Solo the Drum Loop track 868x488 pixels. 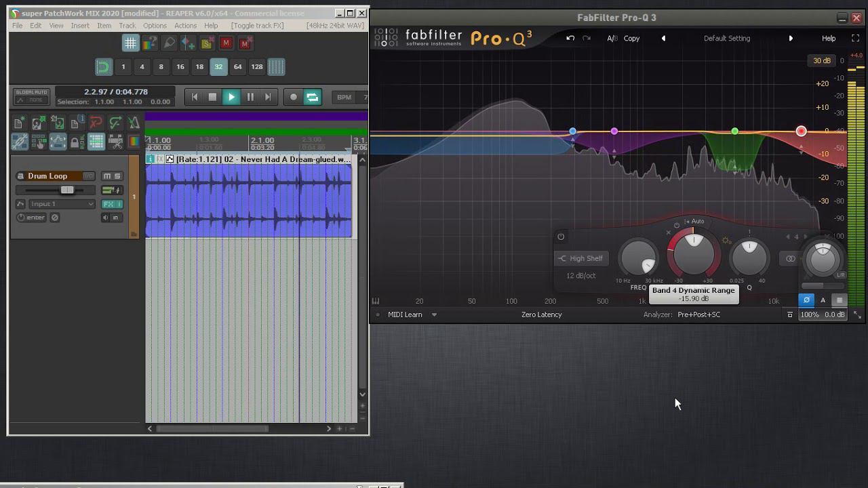118,176
